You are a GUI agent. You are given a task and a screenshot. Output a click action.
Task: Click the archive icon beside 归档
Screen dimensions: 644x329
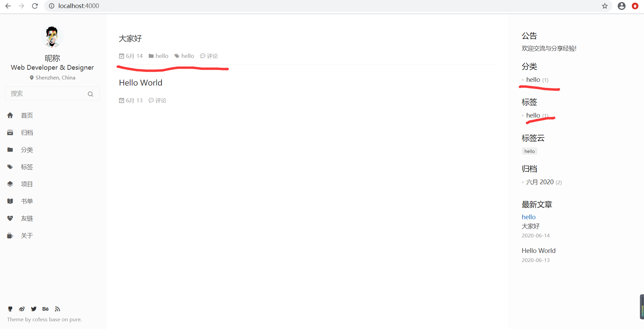tap(10, 133)
